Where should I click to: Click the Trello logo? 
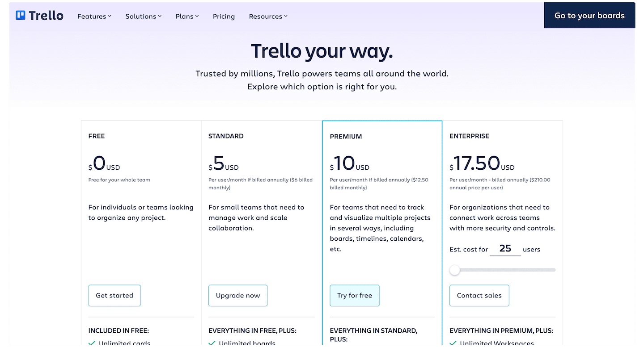(40, 16)
